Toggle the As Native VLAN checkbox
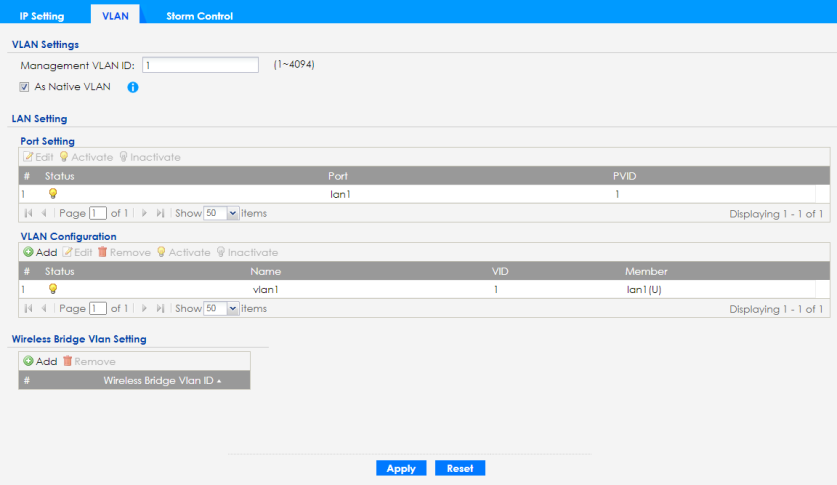This screenshot has height=485, width=837. pos(25,86)
